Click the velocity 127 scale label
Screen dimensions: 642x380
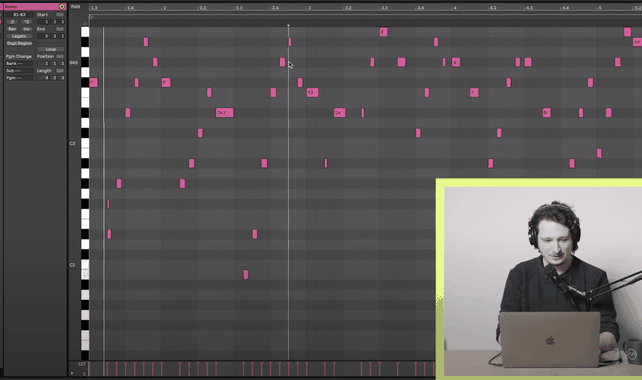pos(81,364)
